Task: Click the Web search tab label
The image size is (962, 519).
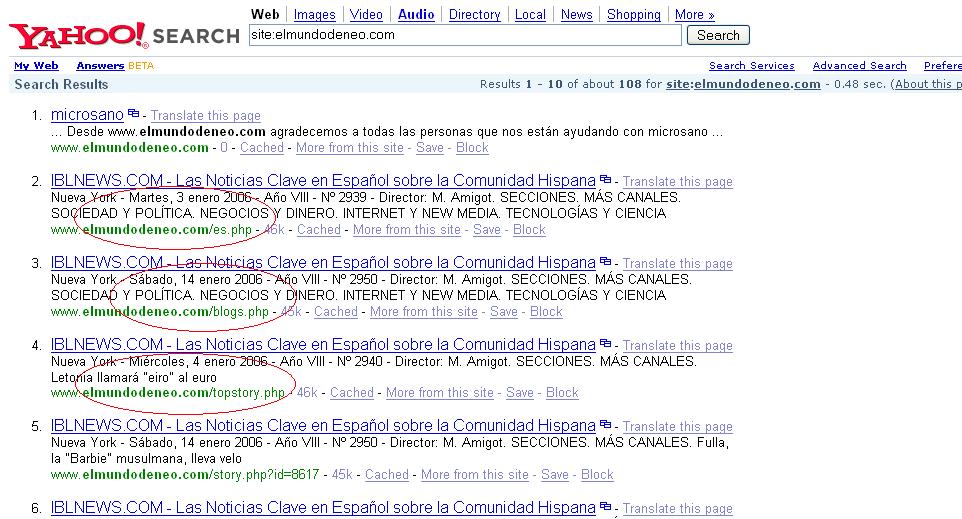Action: tap(265, 14)
